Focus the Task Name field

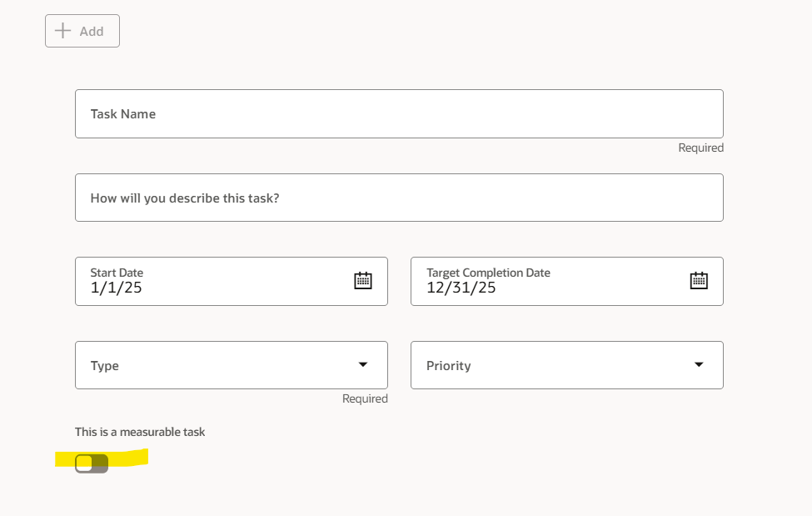click(x=399, y=113)
